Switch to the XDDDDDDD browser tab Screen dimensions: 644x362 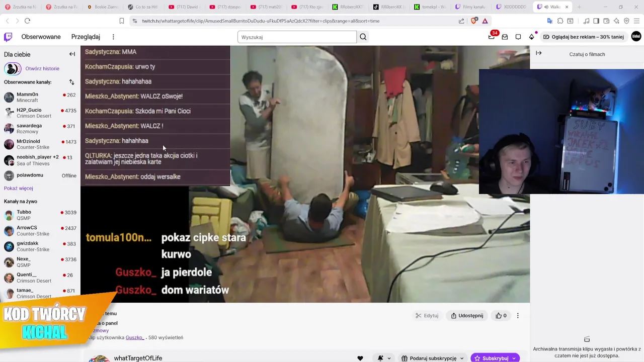[512, 7]
